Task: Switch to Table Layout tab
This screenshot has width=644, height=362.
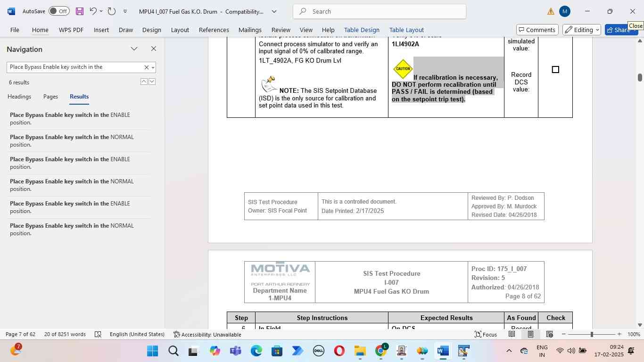Action: click(406, 30)
